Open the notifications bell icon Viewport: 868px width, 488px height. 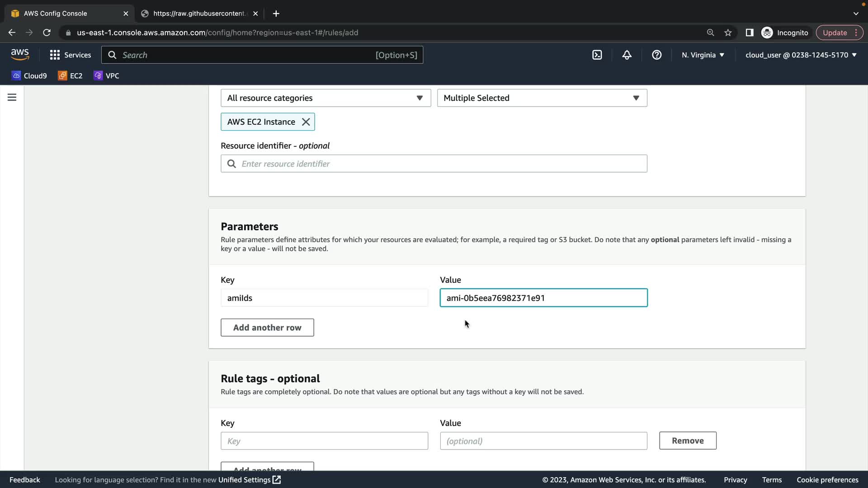pyautogui.click(x=627, y=55)
